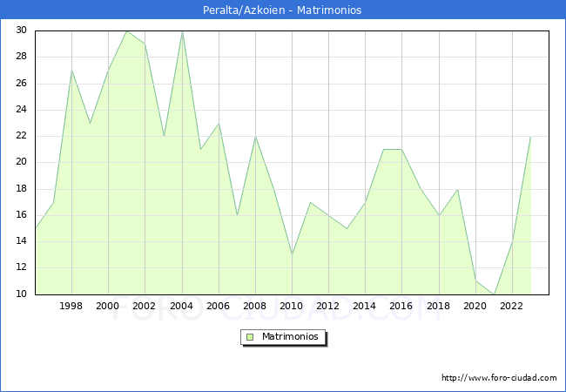Select the 2000 x-axis label
This screenshot has height=392, width=566.
click(107, 306)
